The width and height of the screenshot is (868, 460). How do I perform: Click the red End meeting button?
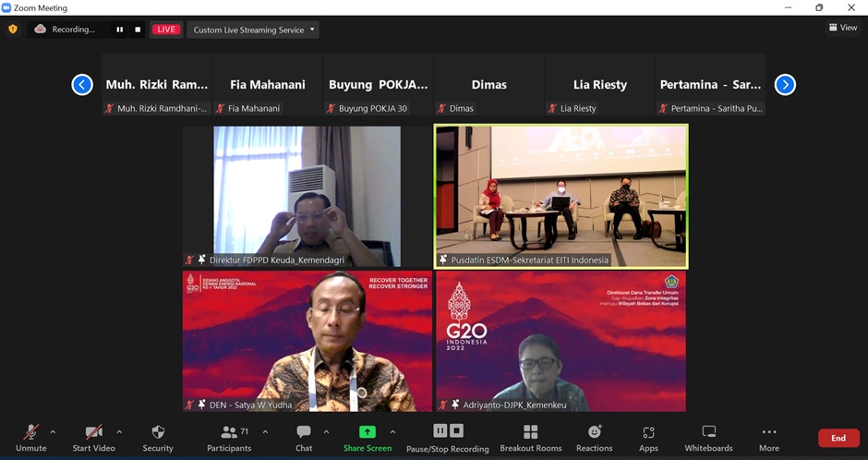838,438
